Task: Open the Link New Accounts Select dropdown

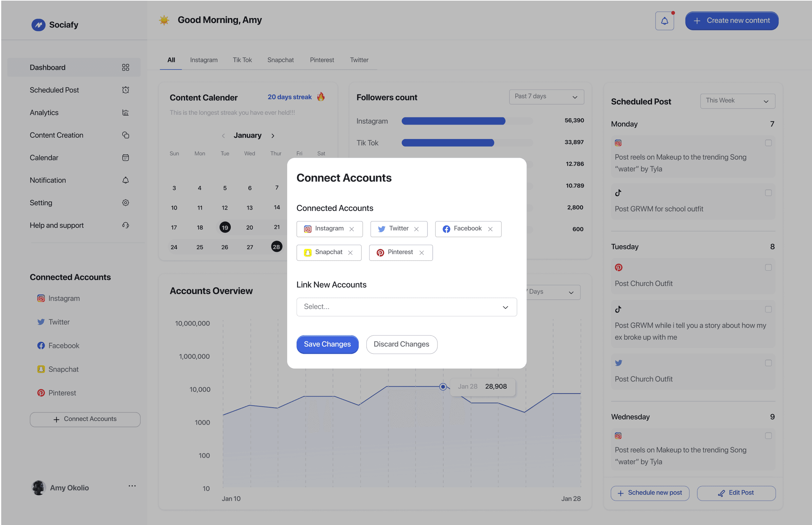Action: [x=406, y=307]
